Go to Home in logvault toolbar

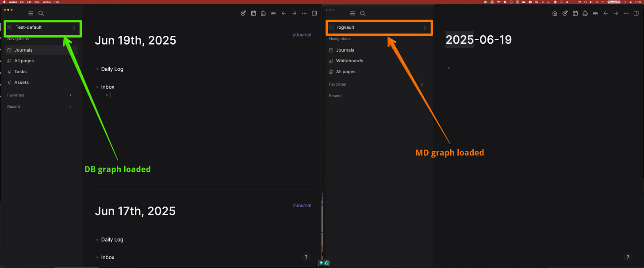point(555,13)
